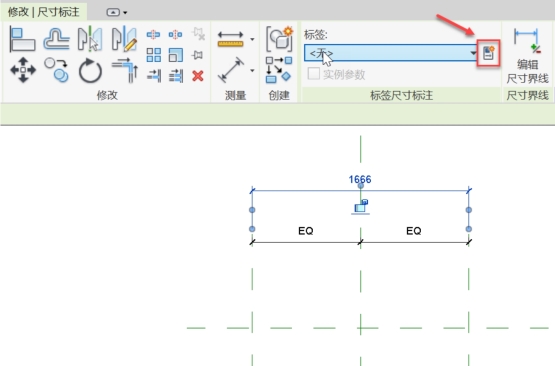Open the 标签 label dropdown

(390, 53)
